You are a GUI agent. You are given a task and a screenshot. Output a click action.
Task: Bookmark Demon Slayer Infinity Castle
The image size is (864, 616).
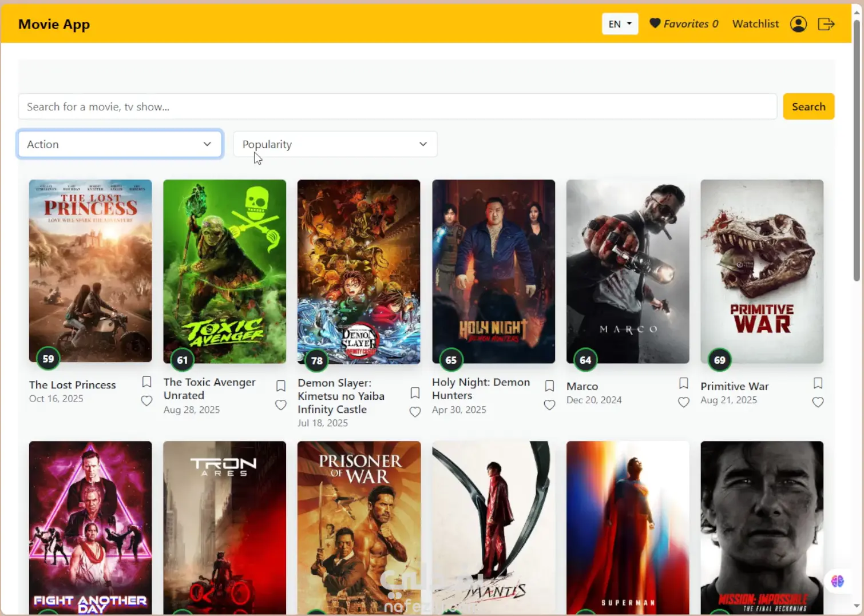[415, 392]
